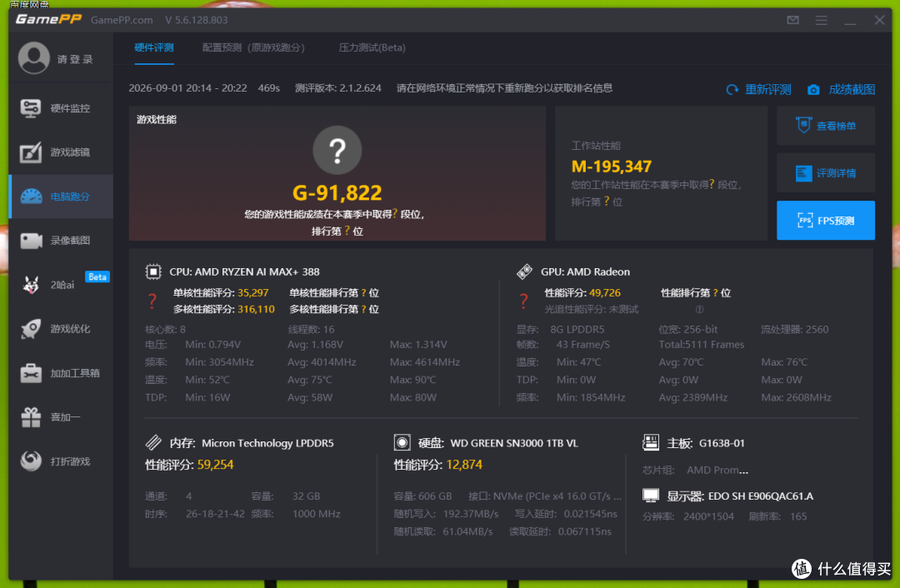This screenshot has width=900, height=588.
Task: Click the user avatar to log in
Action: click(34, 58)
